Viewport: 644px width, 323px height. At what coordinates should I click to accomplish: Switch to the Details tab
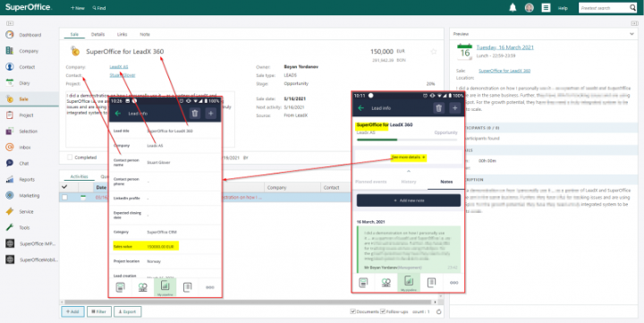point(97,35)
